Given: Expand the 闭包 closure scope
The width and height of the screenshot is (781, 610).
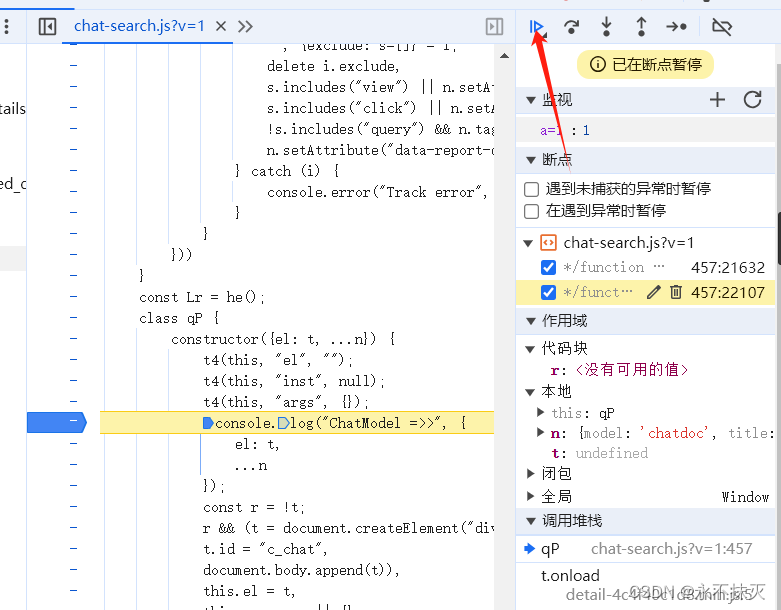Looking at the screenshot, I should click(x=530, y=474).
